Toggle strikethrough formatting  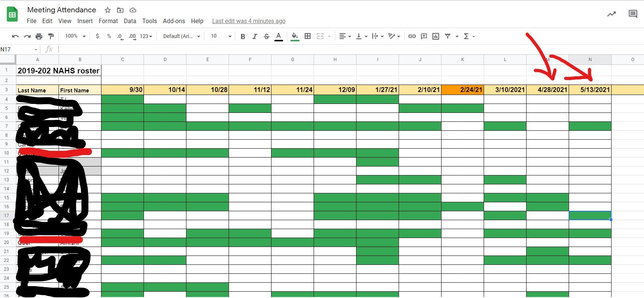267,36
